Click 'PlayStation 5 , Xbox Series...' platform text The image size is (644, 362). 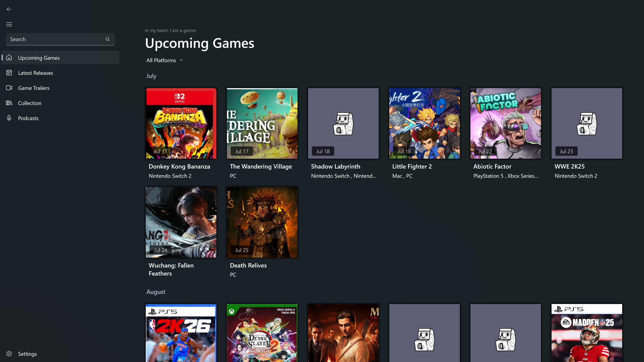(x=506, y=176)
